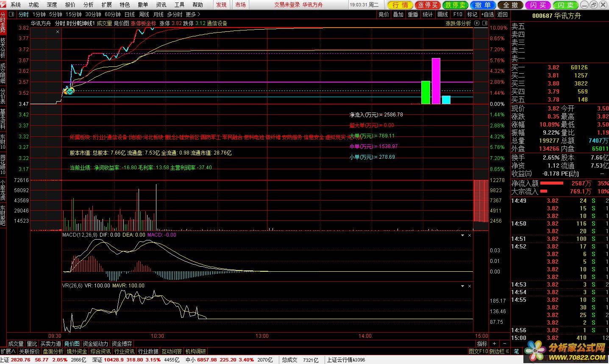Click the 重播 replay tool
The height and width of the screenshot is (364, 609).
click(413, 14)
